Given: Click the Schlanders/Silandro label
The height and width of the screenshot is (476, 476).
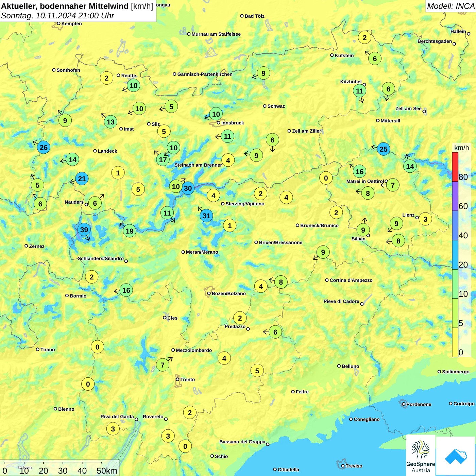Looking at the screenshot, I should [101, 258].
